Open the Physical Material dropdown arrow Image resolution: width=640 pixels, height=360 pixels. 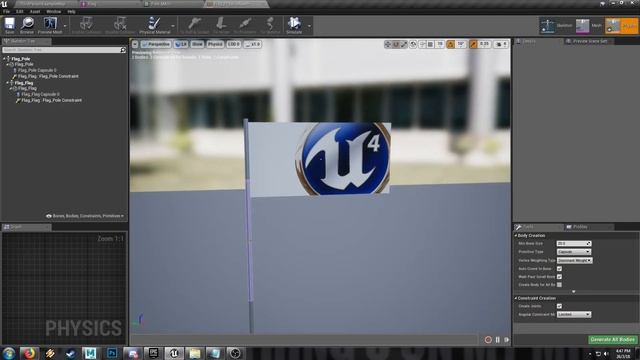point(173,26)
